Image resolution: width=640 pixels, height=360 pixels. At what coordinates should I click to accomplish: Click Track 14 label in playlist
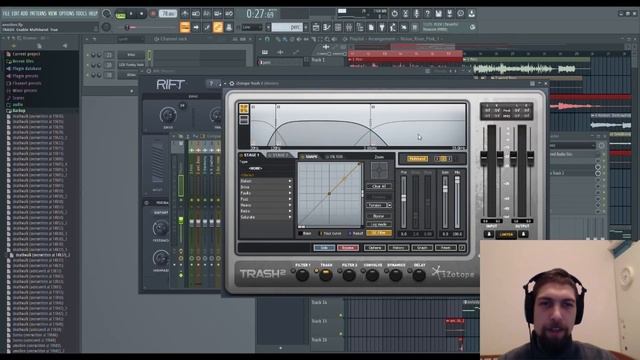pos(319,302)
